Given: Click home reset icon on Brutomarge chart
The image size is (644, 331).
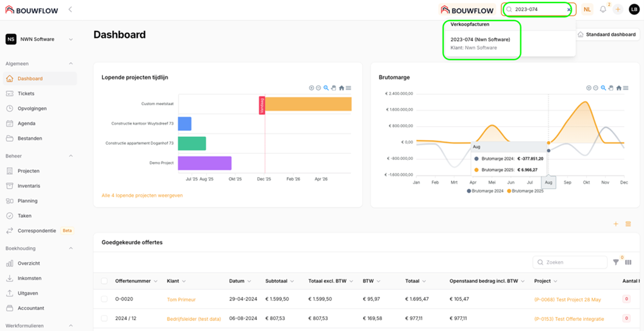Looking at the screenshot, I should pyautogui.click(x=618, y=88).
